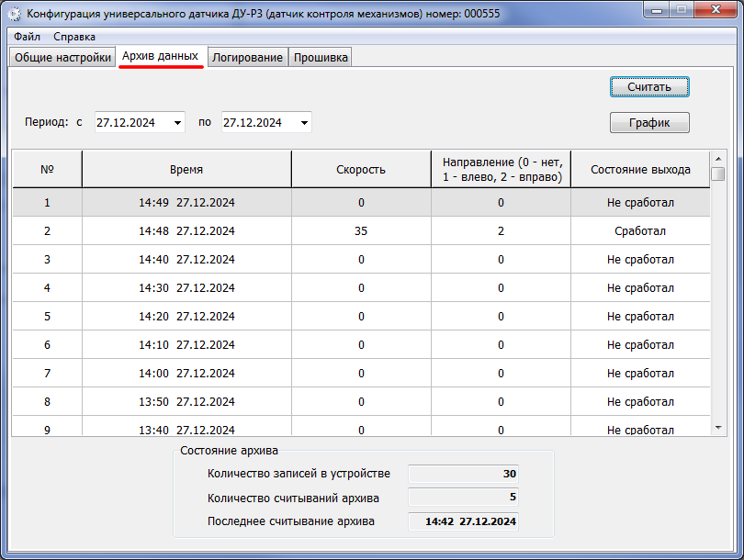Select row with time 13:50 27.12.2024
This screenshot has width=744, height=560.
tap(361, 401)
